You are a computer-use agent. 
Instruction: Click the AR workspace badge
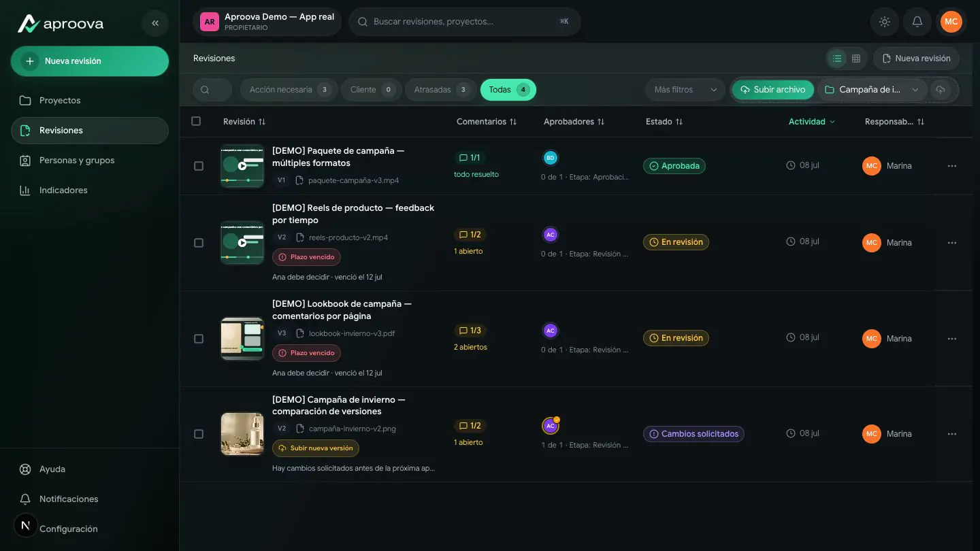pos(210,22)
